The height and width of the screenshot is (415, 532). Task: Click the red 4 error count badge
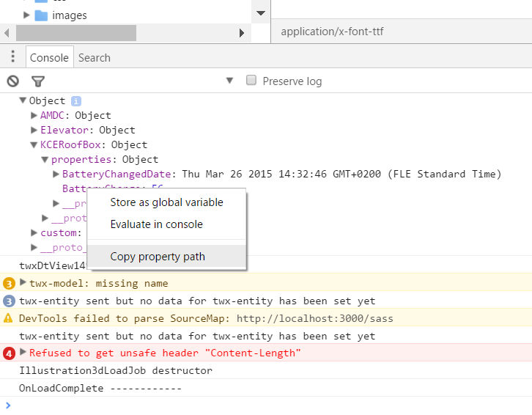[10, 353]
